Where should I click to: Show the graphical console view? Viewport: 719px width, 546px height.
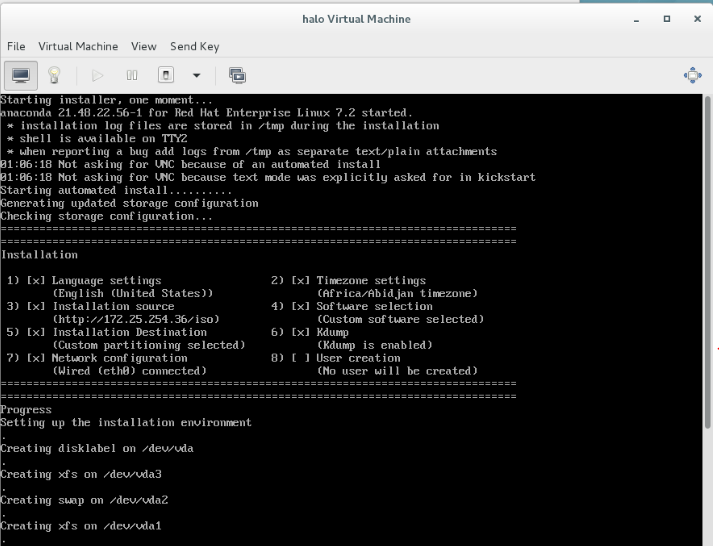(21, 75)
